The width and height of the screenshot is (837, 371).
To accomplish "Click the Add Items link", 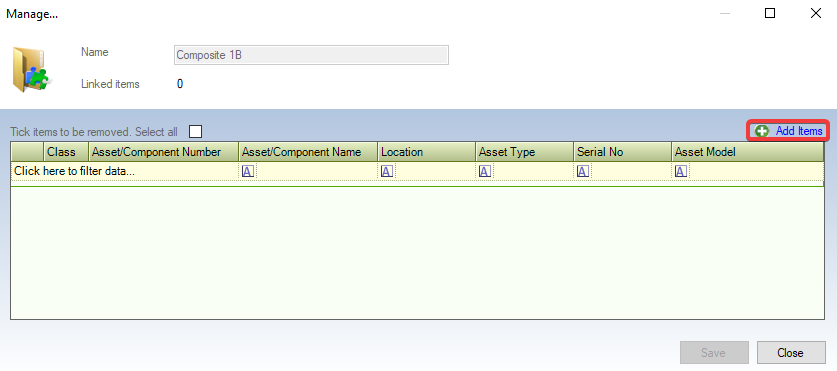I will 799,131.
